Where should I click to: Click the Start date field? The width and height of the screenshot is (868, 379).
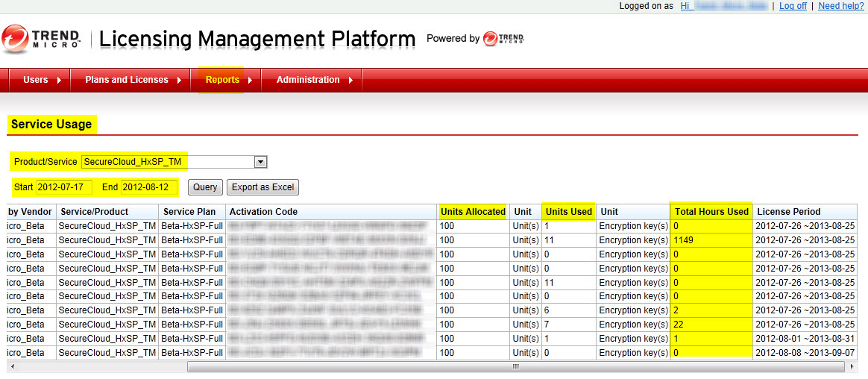(63, 187)
